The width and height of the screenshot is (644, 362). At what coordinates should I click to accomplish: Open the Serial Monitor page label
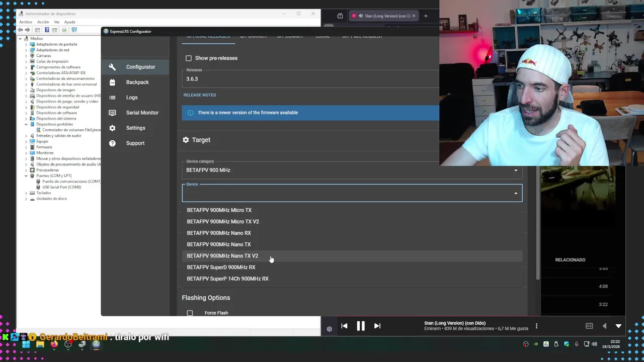[142, 113]
